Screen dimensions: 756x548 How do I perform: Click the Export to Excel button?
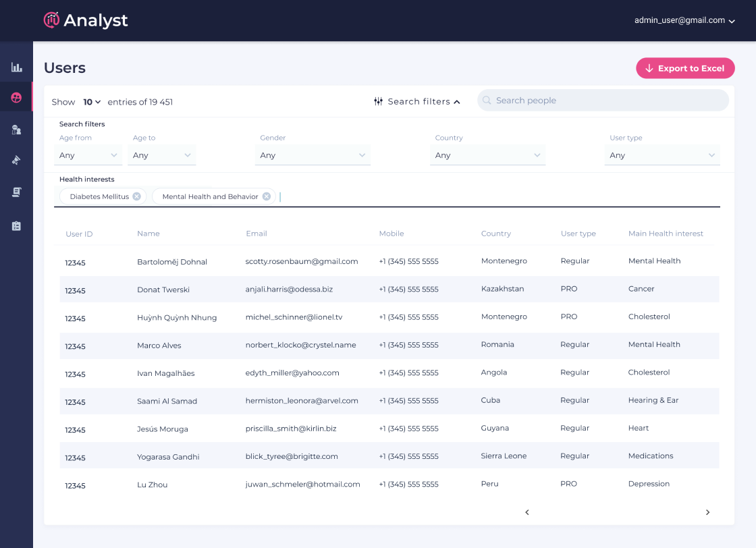pyautogui.click(x=685, y=68)
